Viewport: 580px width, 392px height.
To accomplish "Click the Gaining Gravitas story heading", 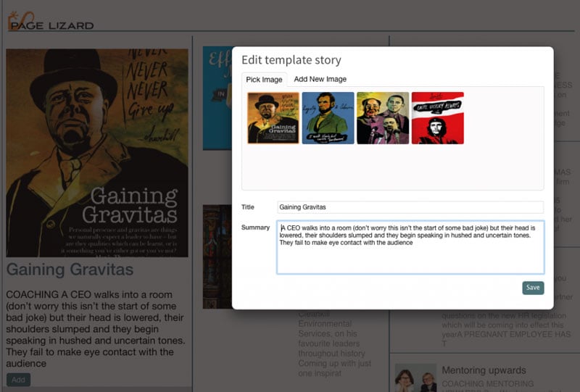I will coord(70,270).
